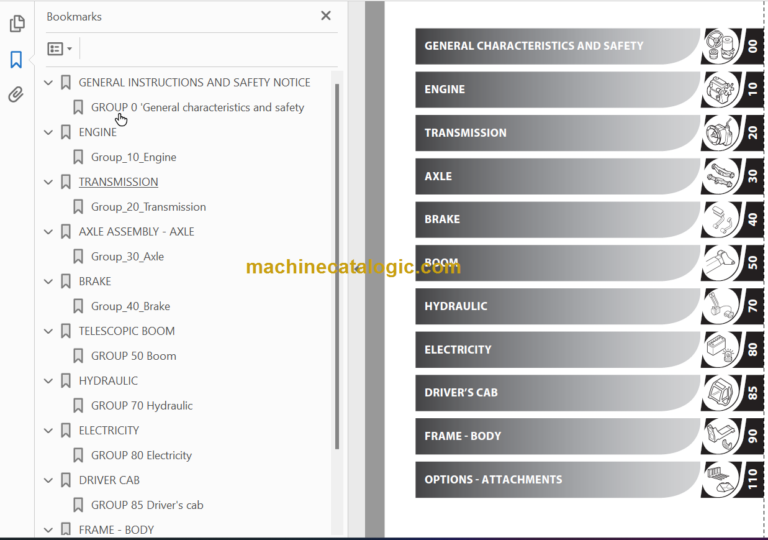Collapse the HYDRAULIC bookmark group

click(x=48, y=381)
